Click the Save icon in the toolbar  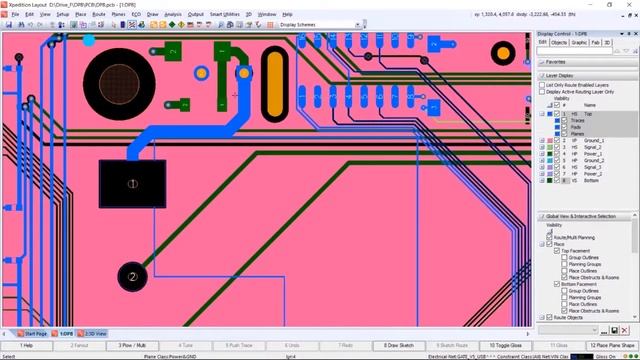tap(9, 25)
